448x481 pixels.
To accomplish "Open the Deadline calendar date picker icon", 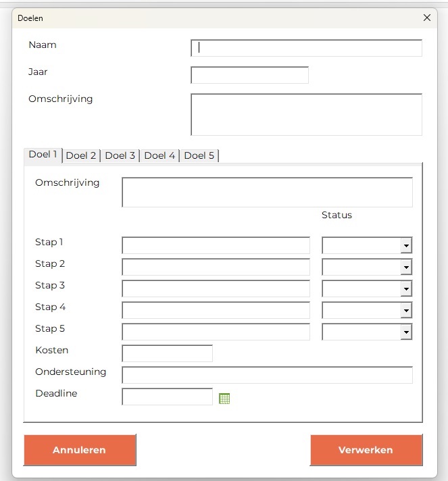I will [225, 399].
